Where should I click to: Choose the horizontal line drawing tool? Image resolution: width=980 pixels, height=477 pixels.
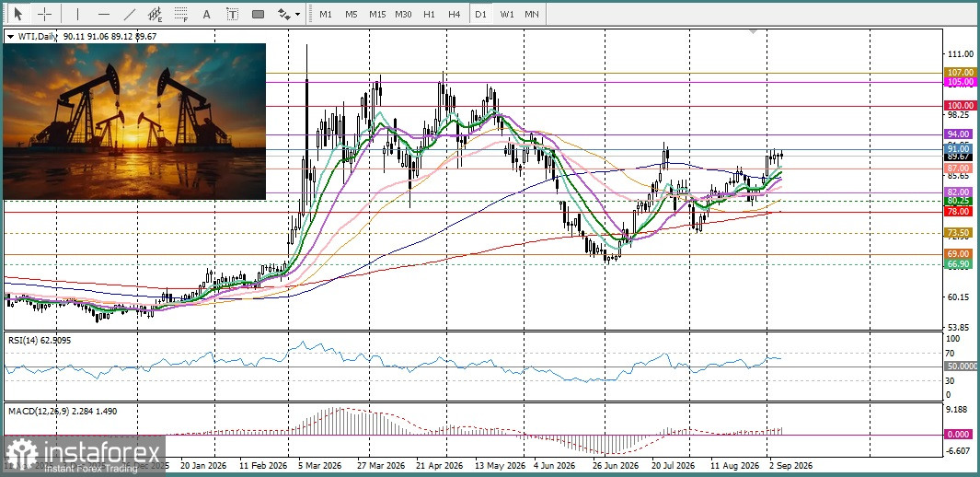[104, 14]
